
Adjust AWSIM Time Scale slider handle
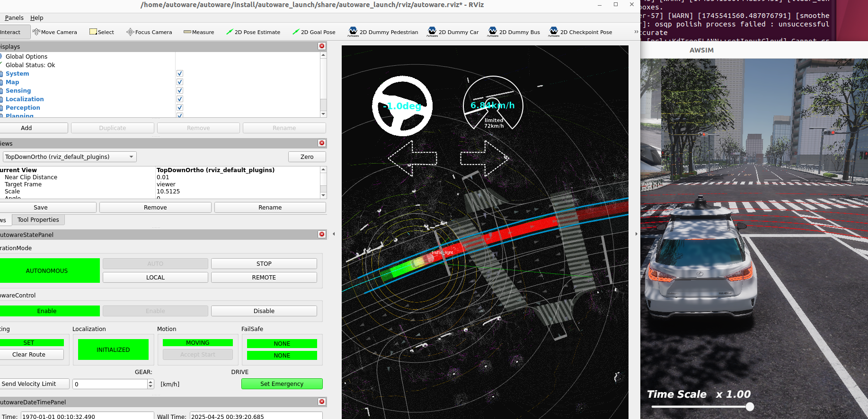(750, 407)
